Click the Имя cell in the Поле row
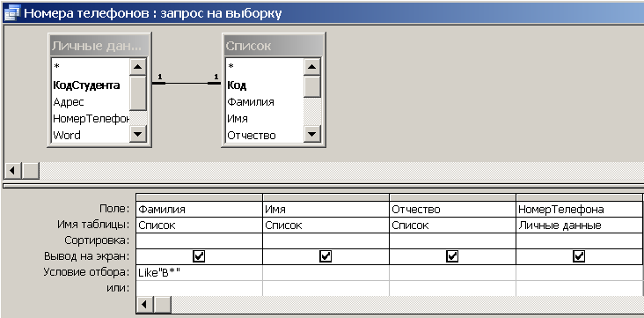This screenshot has width=644, height=318. click(x=326, y=210)
